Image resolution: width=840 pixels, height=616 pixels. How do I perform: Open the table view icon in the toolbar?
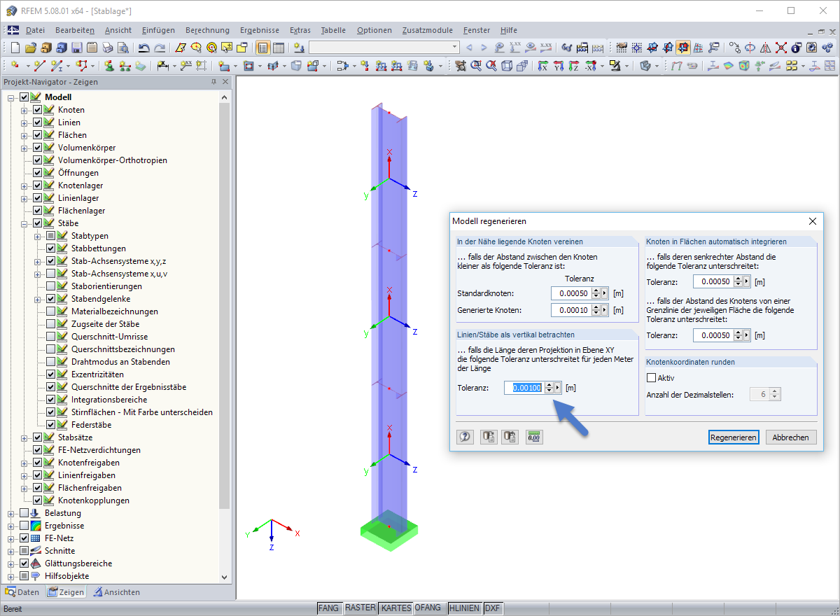coord(278,48)
